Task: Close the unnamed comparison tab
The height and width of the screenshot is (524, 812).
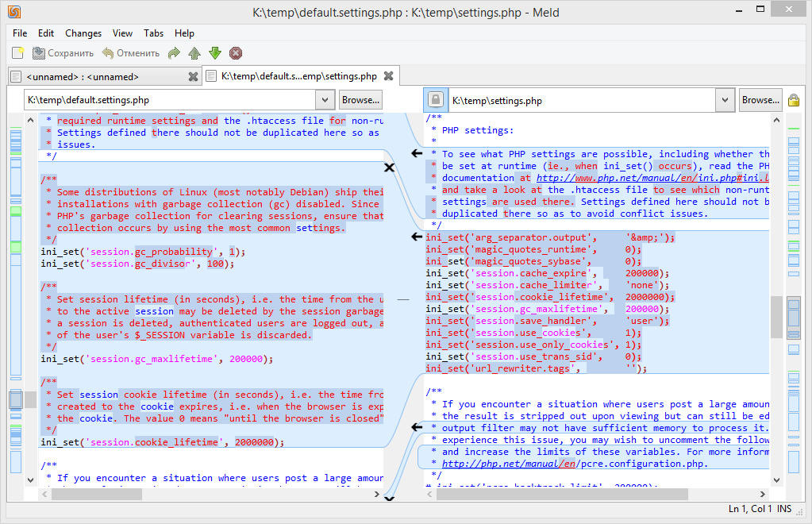Action: coord(193,77)
